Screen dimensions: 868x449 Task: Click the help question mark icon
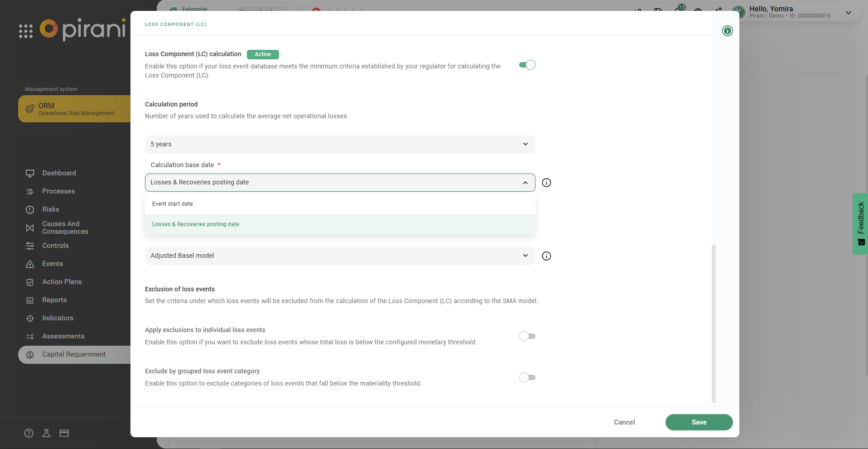tap(29, 433)
